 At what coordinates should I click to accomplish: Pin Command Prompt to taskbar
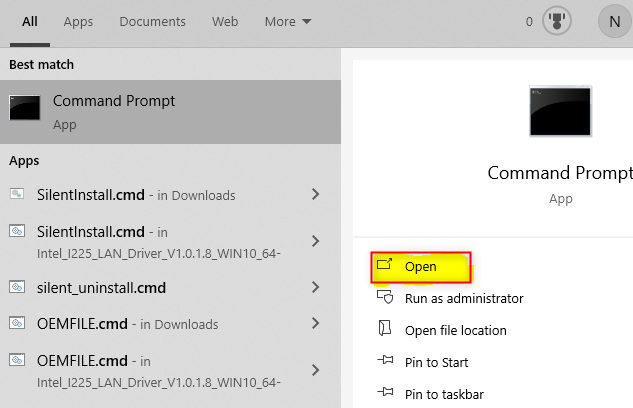(444, 394)
